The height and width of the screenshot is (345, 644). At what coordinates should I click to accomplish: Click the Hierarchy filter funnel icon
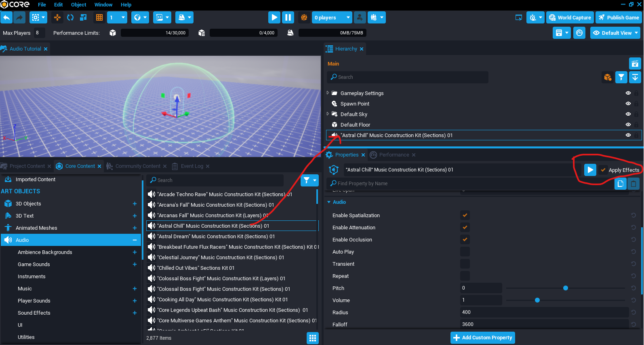tap(621, 77)
